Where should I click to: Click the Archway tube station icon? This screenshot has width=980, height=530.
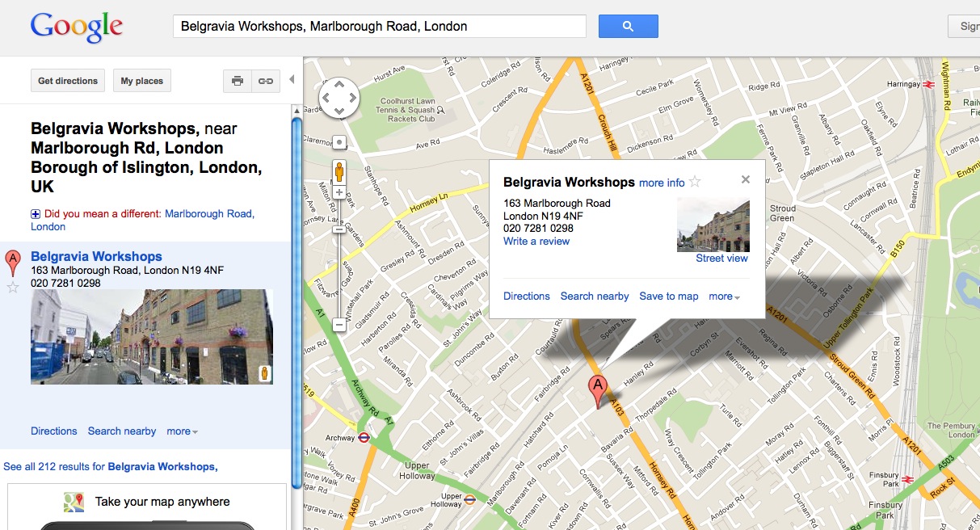364,438
